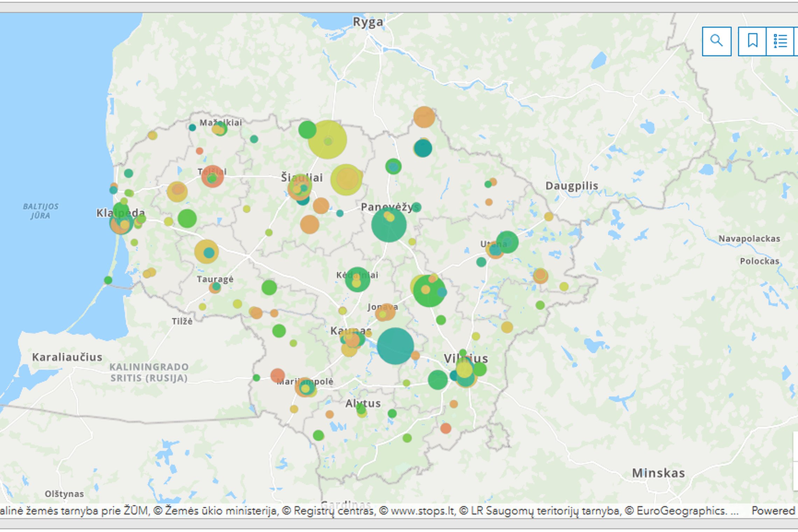
Task: Select green bubble over Kėdainiai label
Action: 357,279
